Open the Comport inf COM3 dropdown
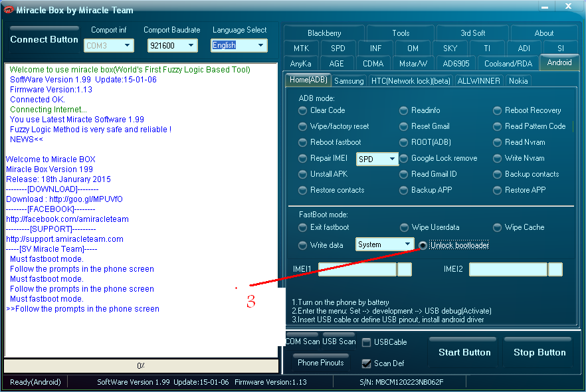Image resolution: width=586 pixels, height=392 pixels. [x=109, y=46]
